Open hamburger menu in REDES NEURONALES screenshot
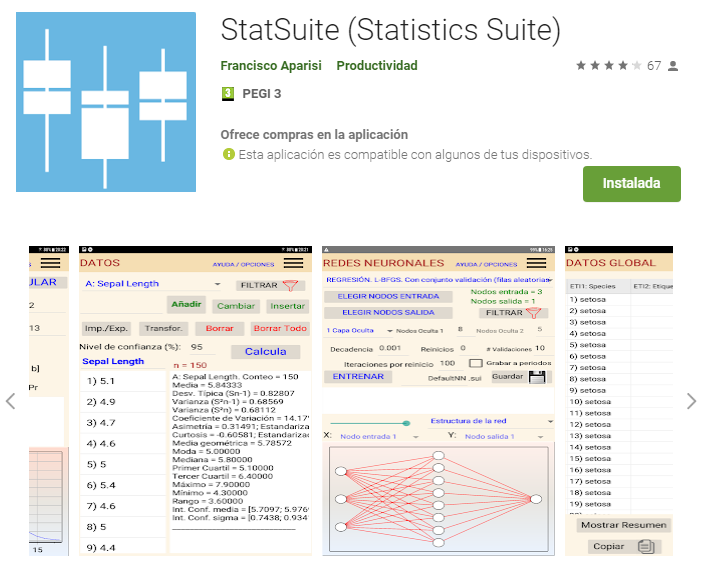Screen dimensions: 703x586 pyautogui.click(x=536, y=263)
